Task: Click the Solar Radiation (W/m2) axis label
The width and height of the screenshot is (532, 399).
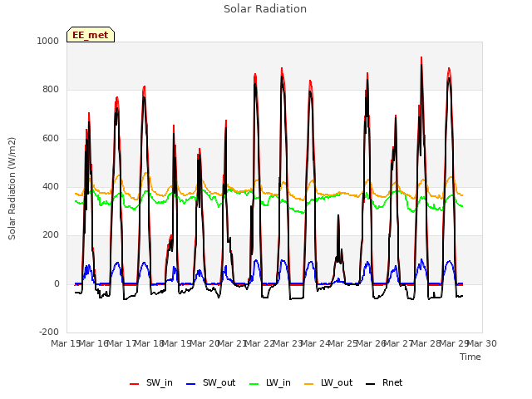Action: [x=12, y=189]
